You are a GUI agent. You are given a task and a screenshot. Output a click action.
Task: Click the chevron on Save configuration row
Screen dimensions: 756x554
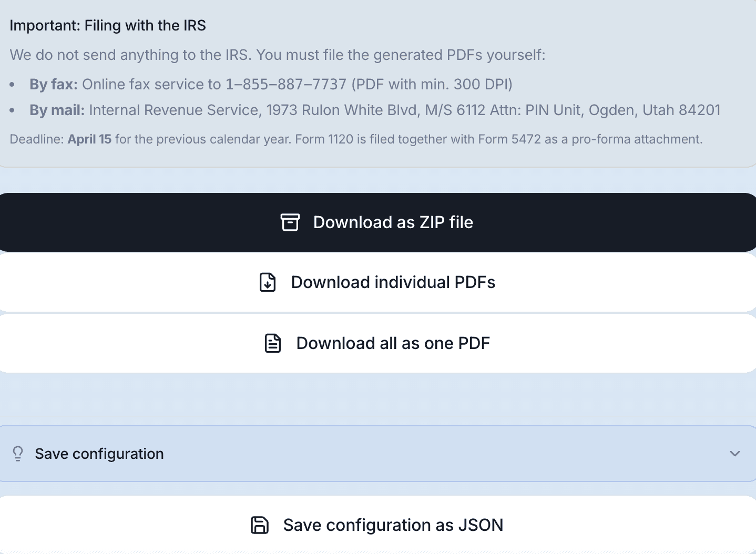click(735, 453)
